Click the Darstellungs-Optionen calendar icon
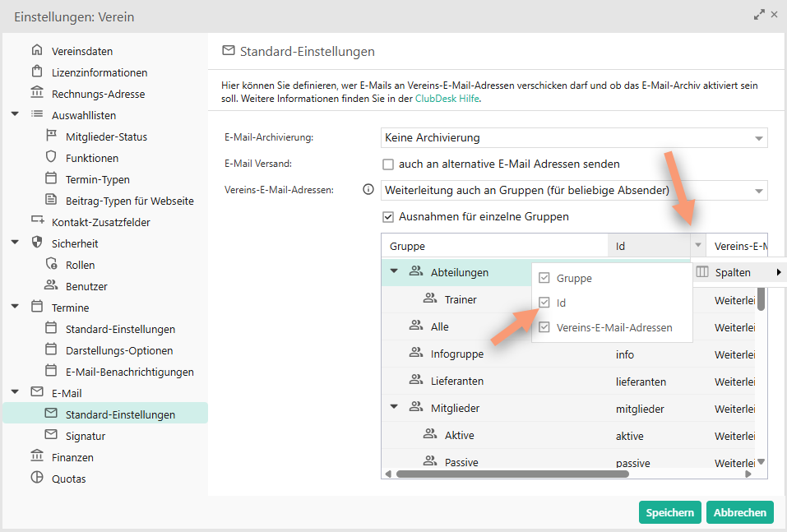 coord(51,349)
